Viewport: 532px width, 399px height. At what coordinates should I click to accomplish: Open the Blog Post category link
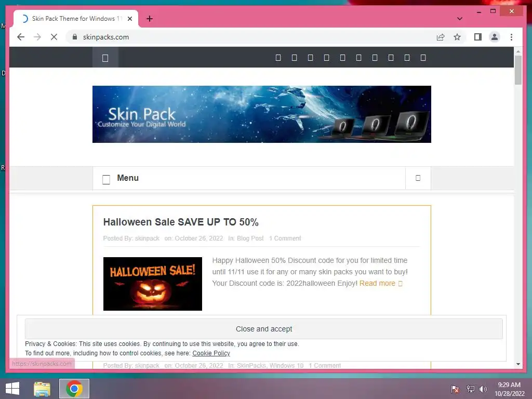click(250, 238)
